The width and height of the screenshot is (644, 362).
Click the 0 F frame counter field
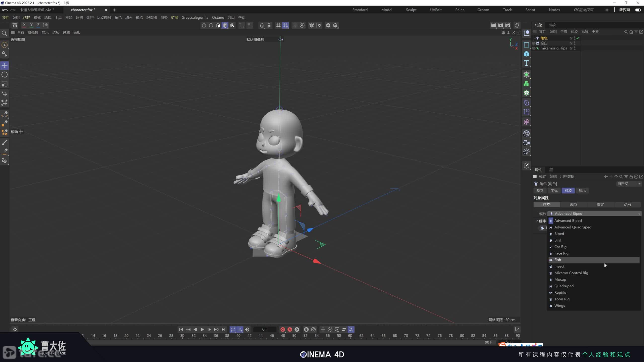265,329
